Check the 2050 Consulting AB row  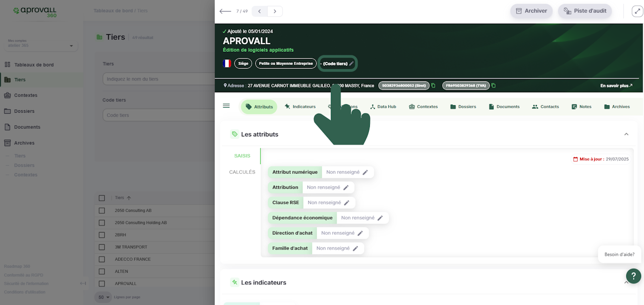click(x=102, y=210)
